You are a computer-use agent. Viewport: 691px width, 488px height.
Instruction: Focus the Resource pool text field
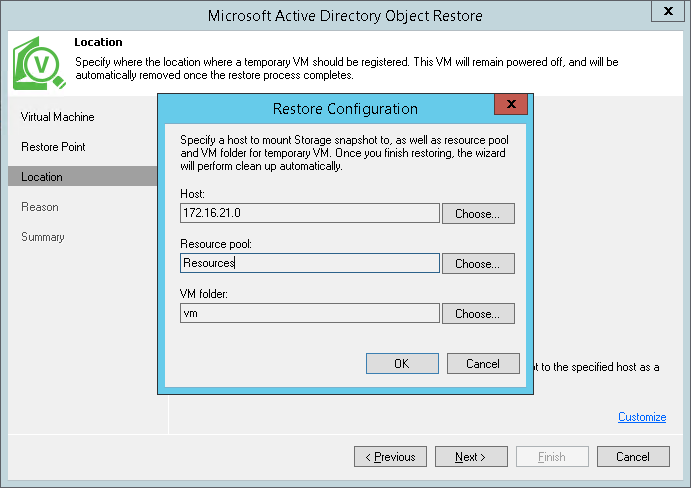[310, 263]
